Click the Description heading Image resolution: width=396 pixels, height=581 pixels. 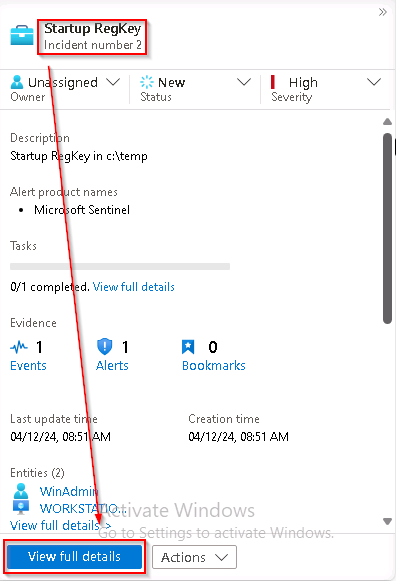tap(40, 138)
